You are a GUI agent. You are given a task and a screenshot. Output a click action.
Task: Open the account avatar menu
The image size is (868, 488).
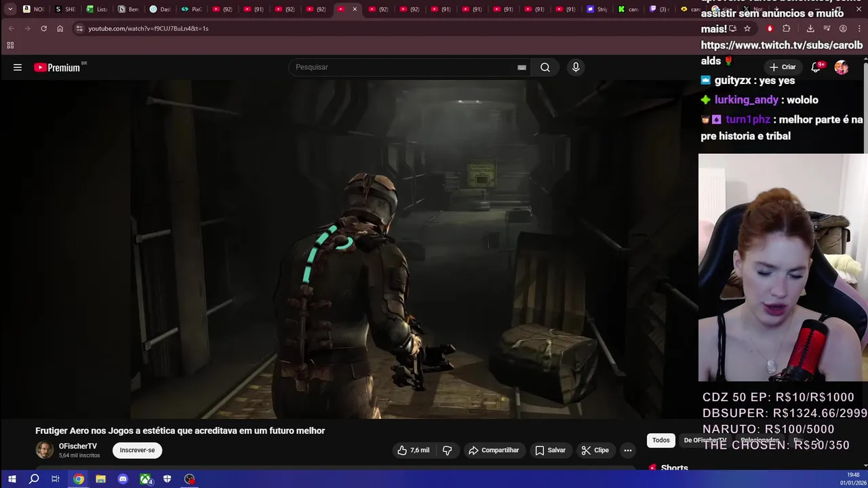[x=842, y=67]
